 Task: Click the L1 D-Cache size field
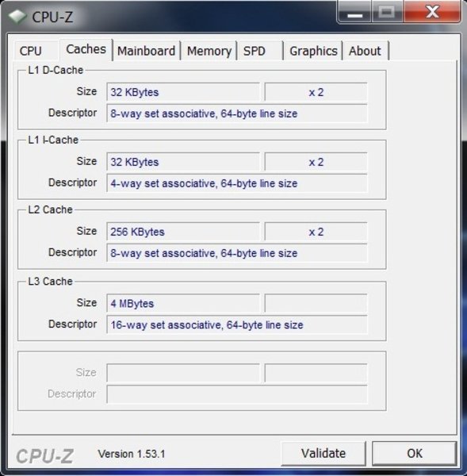click(183, 92)
